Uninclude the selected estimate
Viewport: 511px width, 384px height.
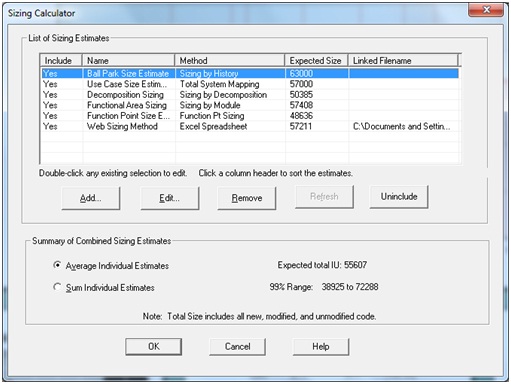pyautogui.click(x=399, y=197)
